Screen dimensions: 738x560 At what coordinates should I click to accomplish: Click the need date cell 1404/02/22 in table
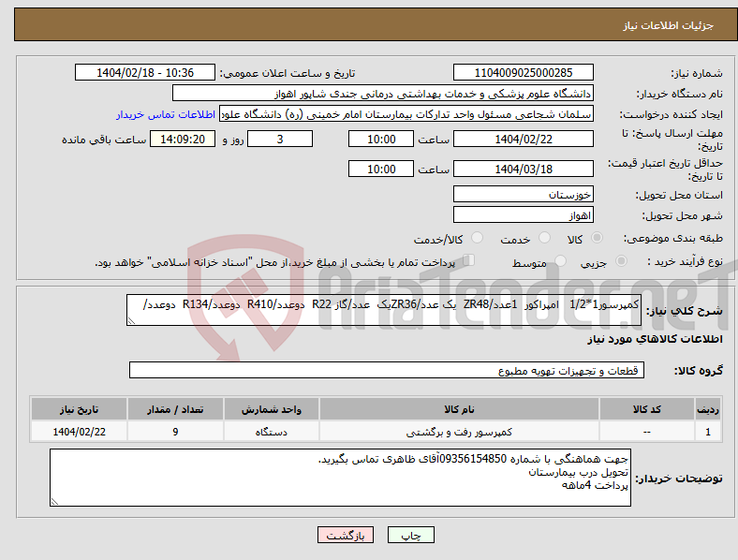[x=79, y=432]
